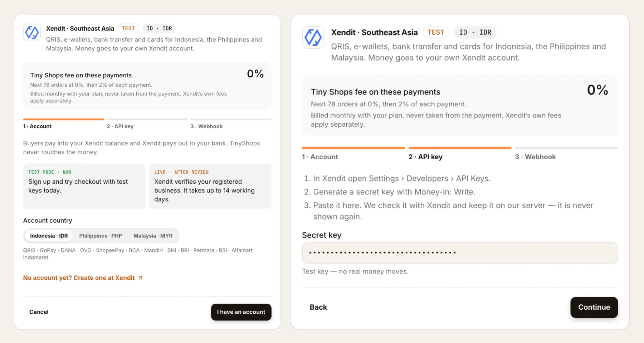Viewport: 644px width, 343px height.
Task: Click the Back button
Action: pos(318,307)
